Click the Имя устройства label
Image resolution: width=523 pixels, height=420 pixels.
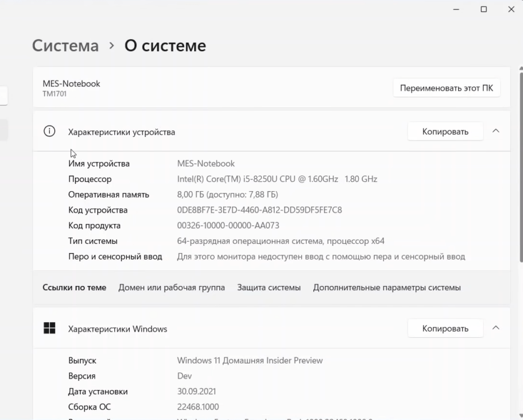[99, 163]
